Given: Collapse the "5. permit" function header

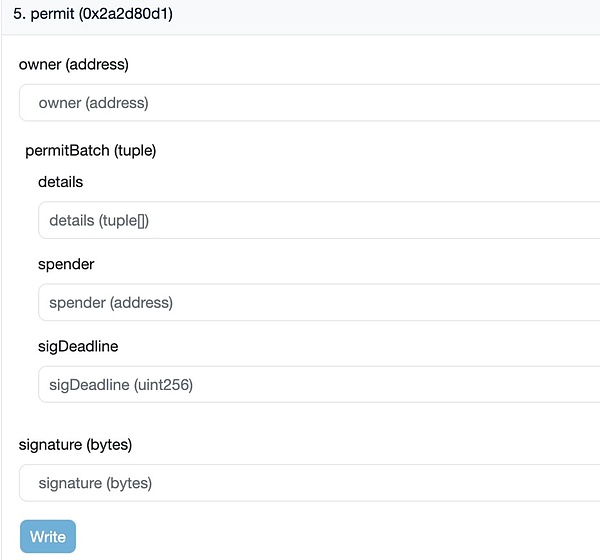Looking at the screenshot, I should (300, 15).
